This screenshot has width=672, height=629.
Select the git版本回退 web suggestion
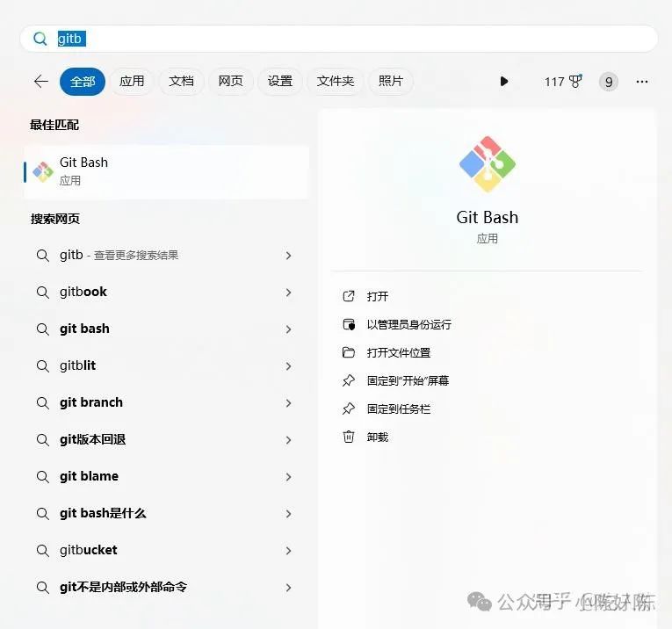(x=166, y=439)
